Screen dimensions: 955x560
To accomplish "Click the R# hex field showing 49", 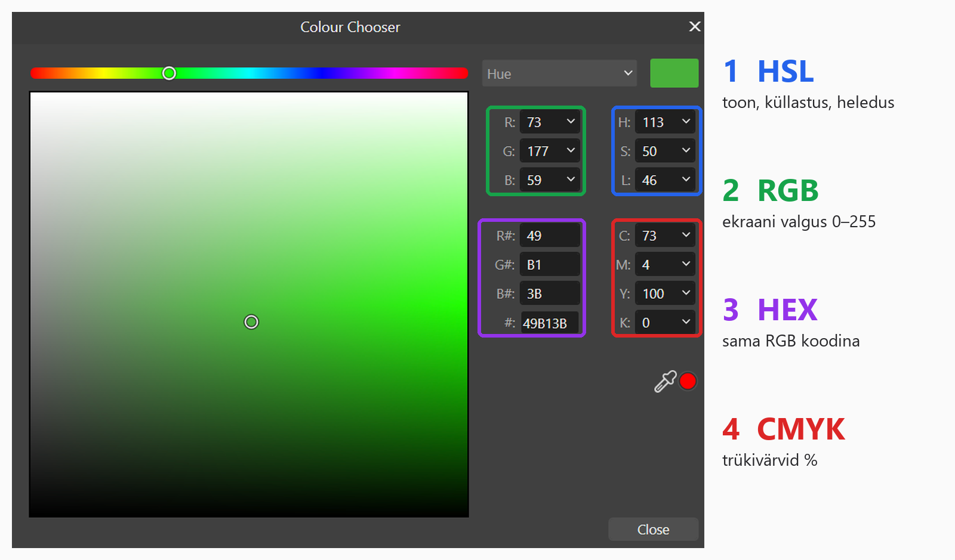I will [550, 236].
